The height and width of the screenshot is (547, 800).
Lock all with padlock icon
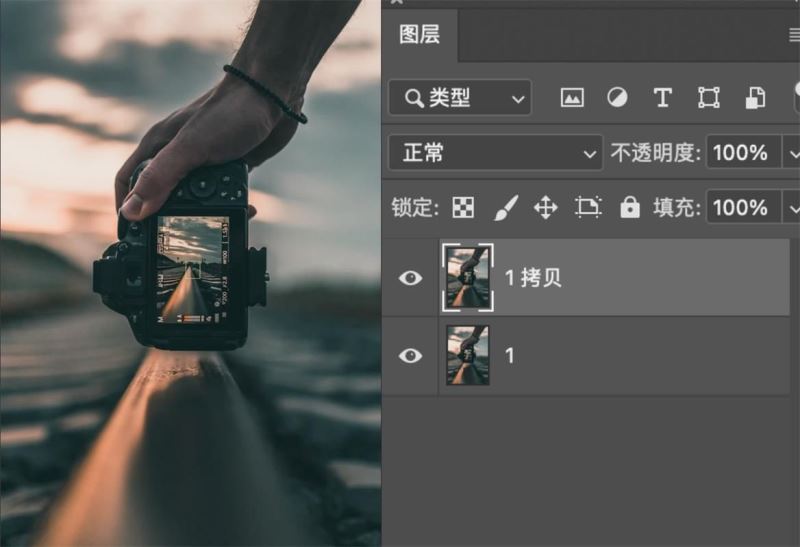[x=629, y=208]
